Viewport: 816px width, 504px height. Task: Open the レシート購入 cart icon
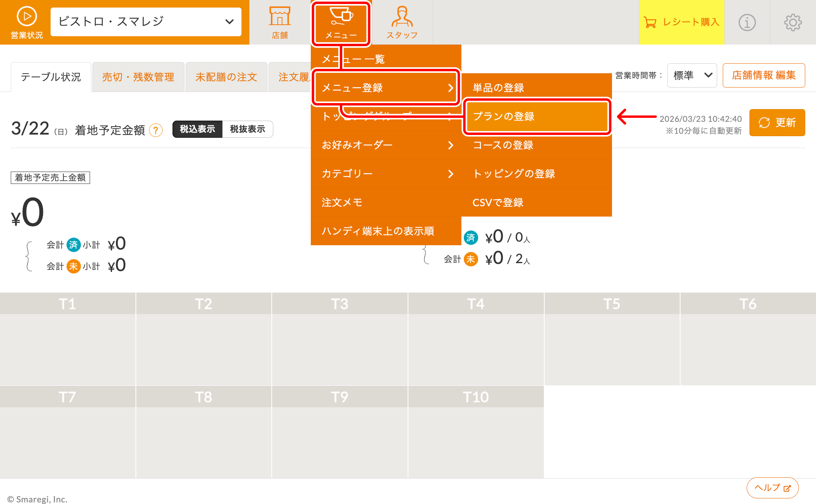coord(650,23)
